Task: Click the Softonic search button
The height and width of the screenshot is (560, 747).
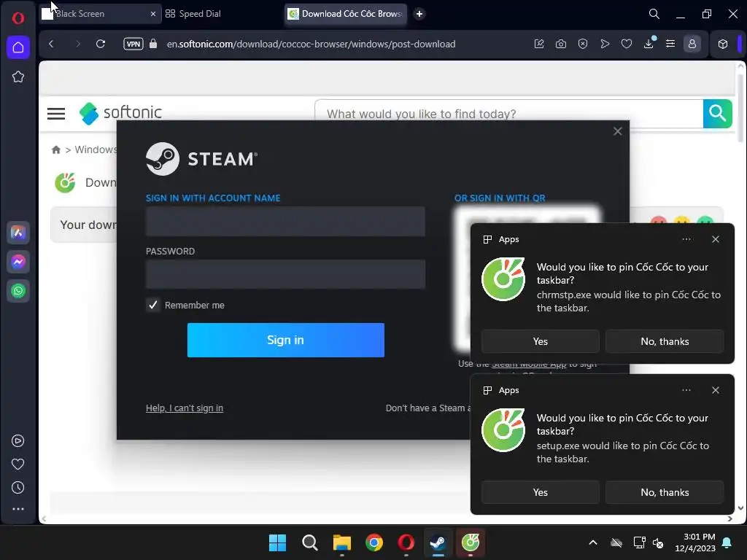Action: pos(718,113)
